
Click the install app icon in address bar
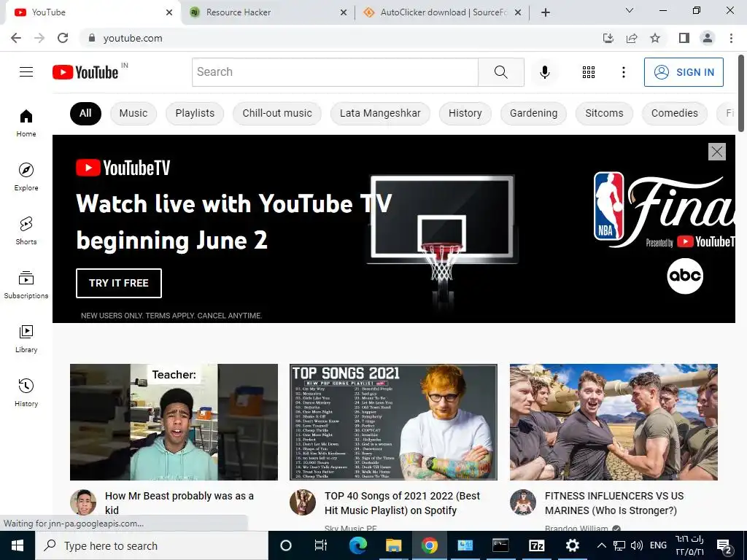point(608,38)
